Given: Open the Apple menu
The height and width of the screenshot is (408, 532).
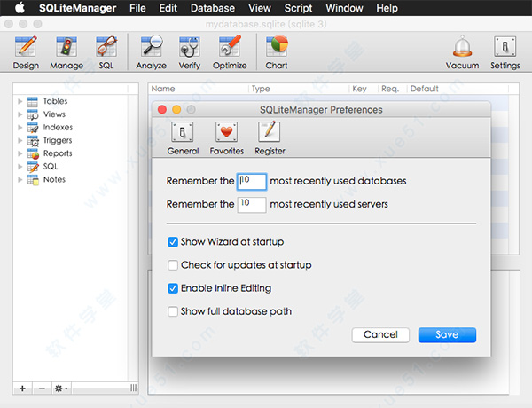Looking at the screenshot, I should point(20,8).
